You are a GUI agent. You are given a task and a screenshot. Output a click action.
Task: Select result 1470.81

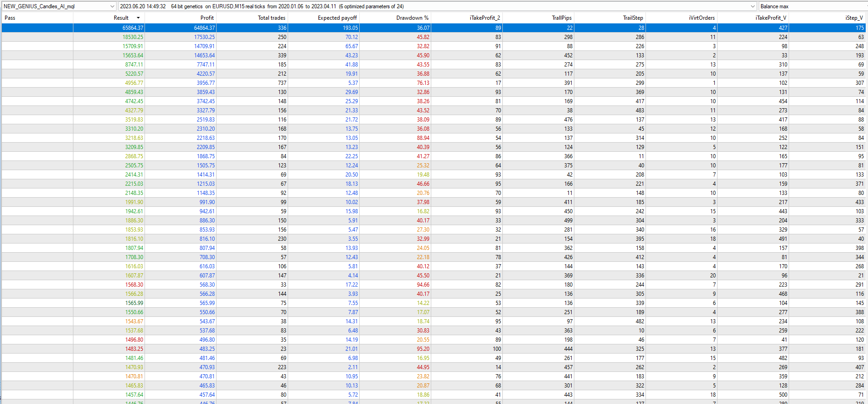(x=134, y=376)
